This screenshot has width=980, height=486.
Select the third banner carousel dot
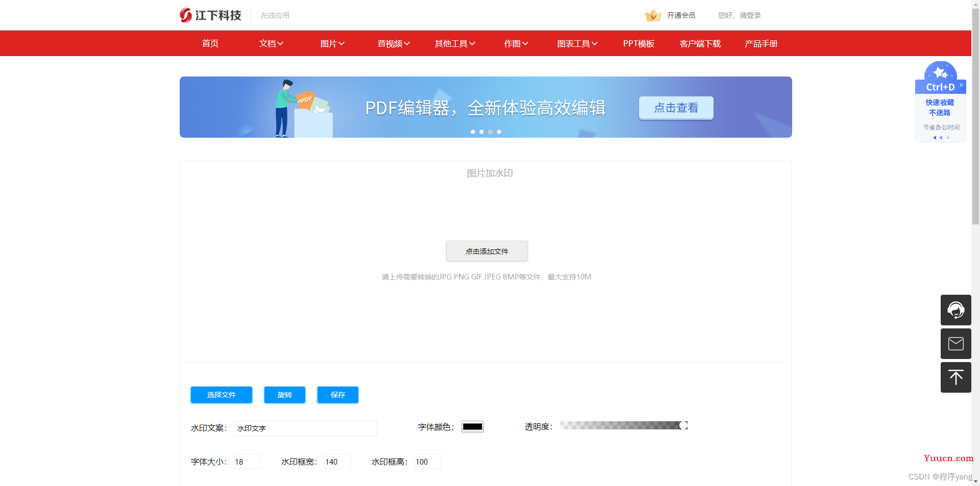click(x=490, y=132)
